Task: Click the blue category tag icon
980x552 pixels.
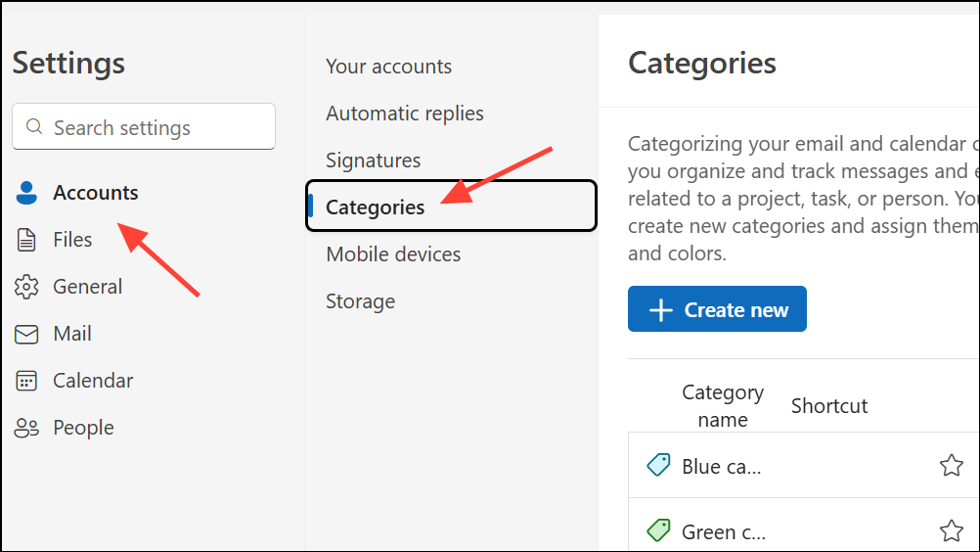Action: [x=658, y=465]
